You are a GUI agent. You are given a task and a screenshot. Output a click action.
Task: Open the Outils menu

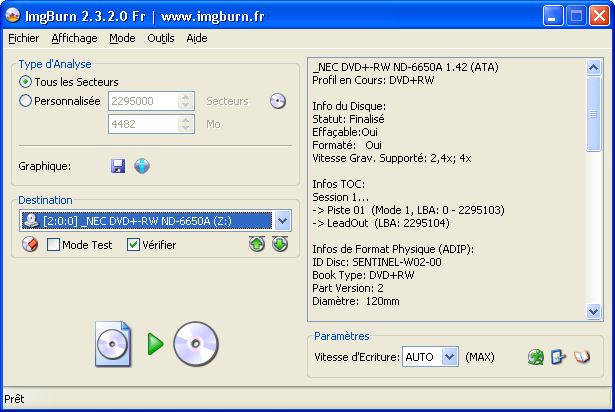[160, 38]
